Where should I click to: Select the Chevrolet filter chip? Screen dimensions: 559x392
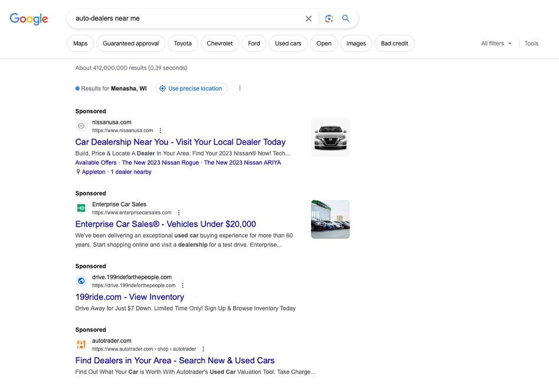coord(220,44)
